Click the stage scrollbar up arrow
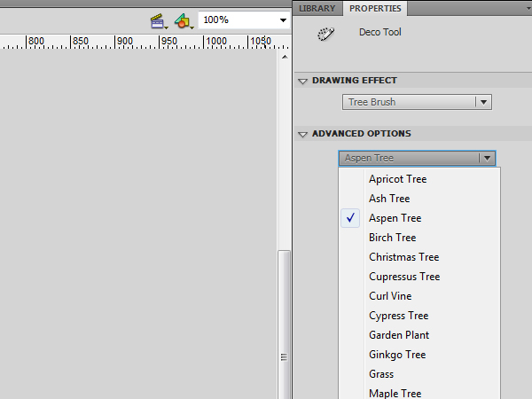532x399 pixels. (x=285, y=57)
